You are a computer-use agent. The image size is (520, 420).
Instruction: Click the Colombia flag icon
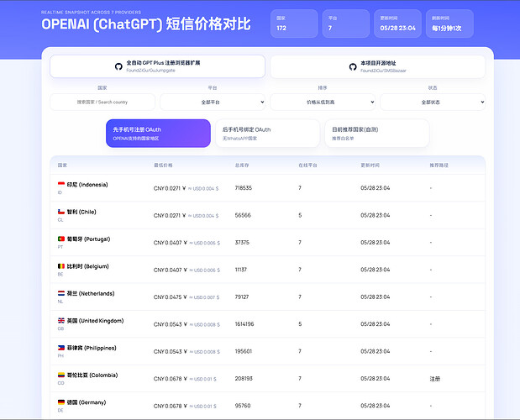61,375
